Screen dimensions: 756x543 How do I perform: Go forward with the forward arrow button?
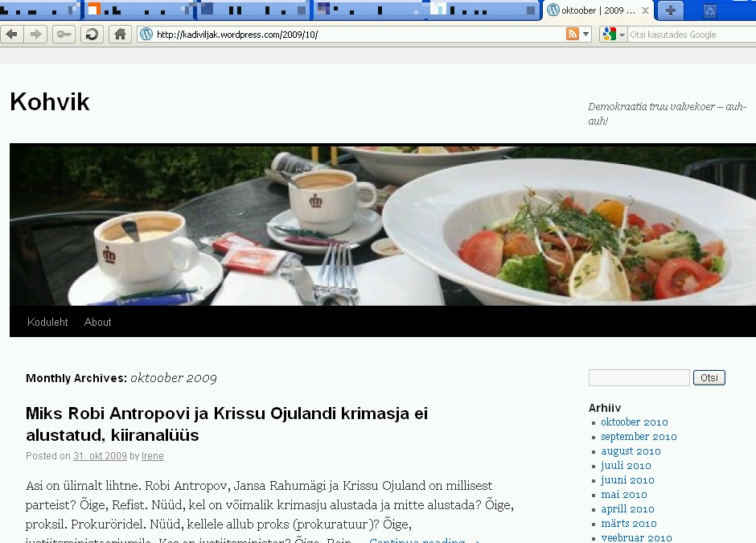[x=35, y=35]
